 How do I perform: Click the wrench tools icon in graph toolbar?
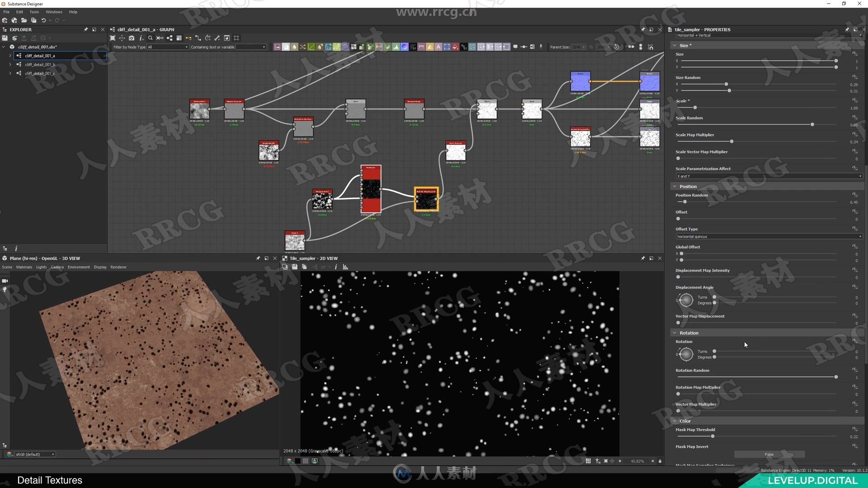(x=217, y=38)
